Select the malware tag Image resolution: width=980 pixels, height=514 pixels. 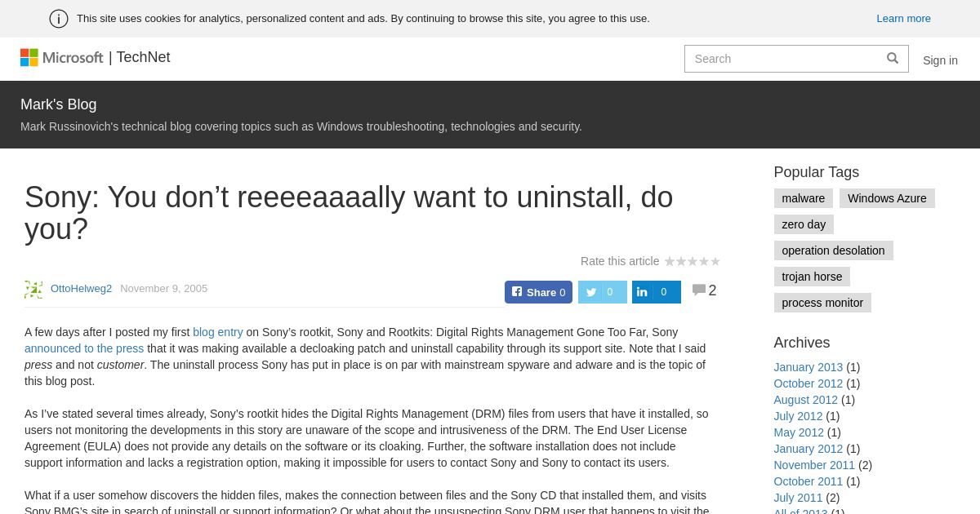804,198
